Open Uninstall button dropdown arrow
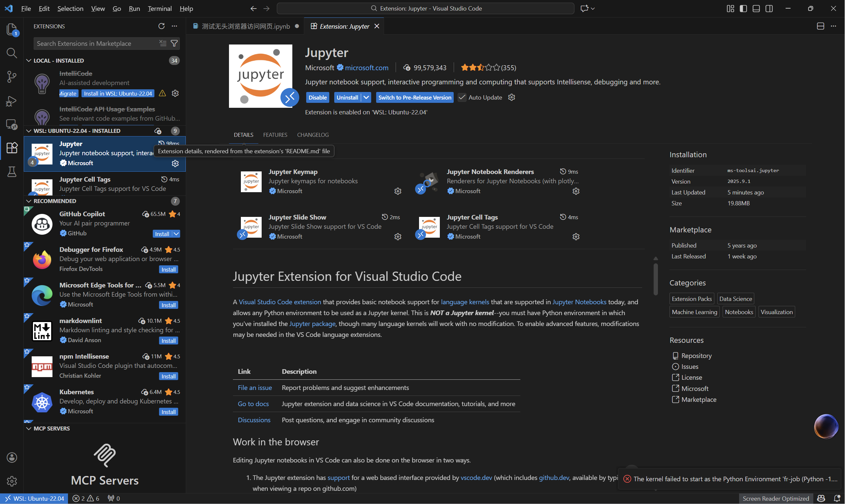The width and height of the screenshot is (845, 504). pyautogui.click(x=366, y=98)
